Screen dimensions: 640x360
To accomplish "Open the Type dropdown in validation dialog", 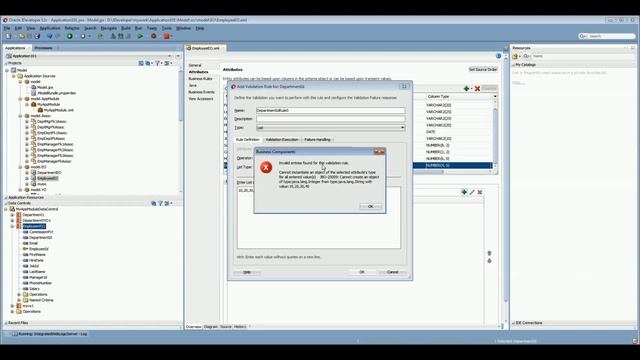I will pyautogui.click(x=402, y=128).
